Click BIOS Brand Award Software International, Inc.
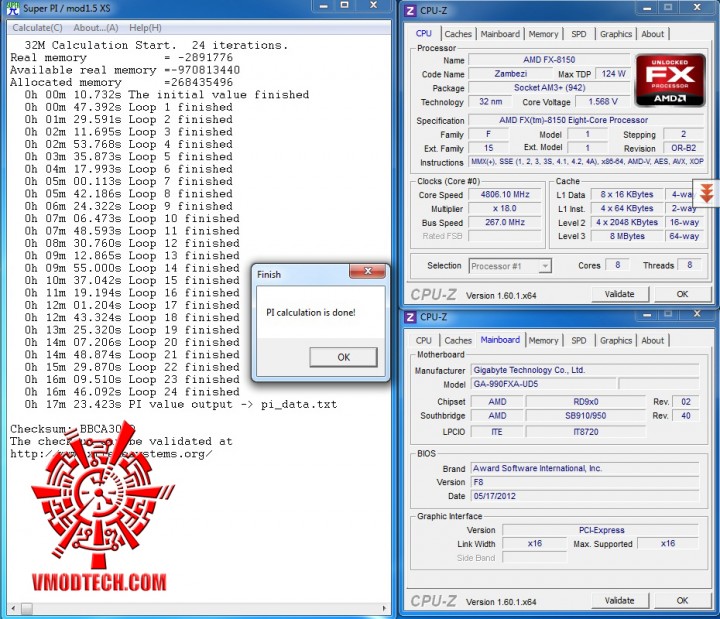Screen dimensions: 720x619 [x=585, y=468]
